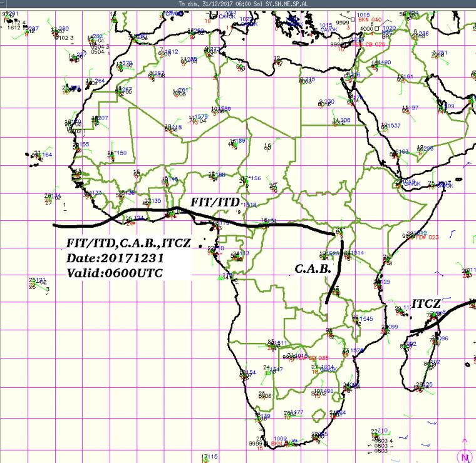Click the island station plot reading 21 164
The image size is (476, 463).
43,155
